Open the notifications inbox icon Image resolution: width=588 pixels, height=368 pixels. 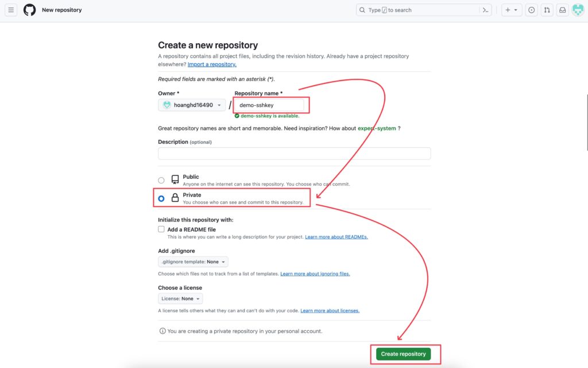[x=563, y=10]
